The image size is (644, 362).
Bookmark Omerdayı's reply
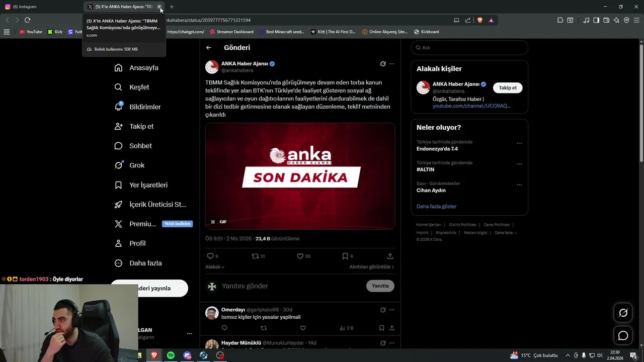382,328
